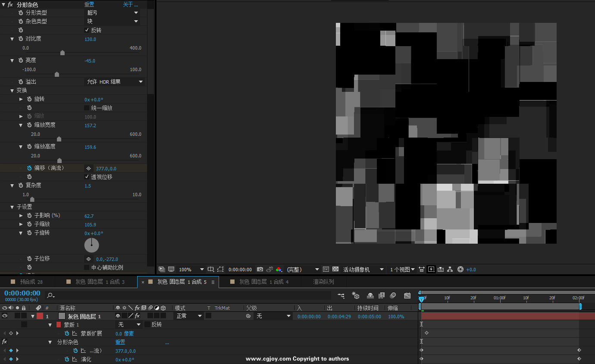Open the (完整) resolution dropdown

(x=303, y=269)
